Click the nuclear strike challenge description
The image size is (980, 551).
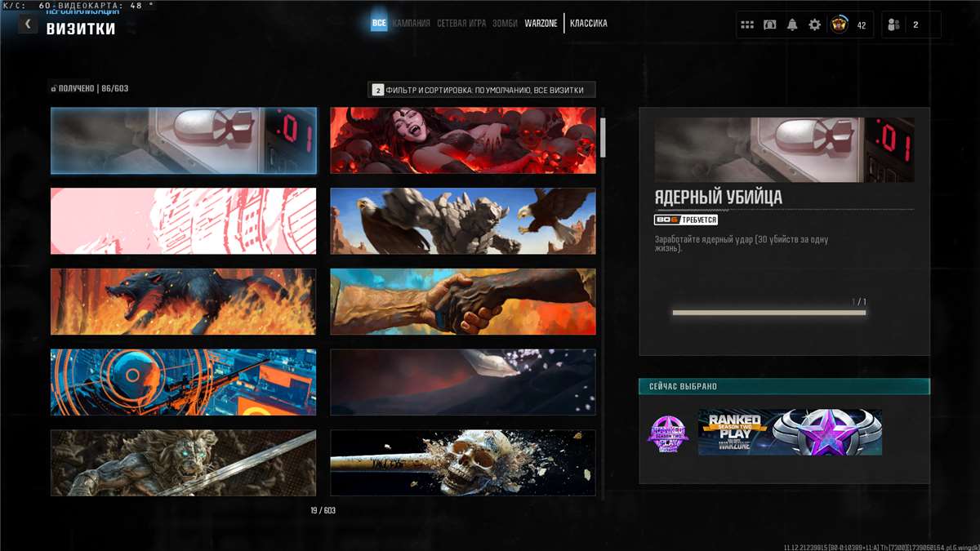pyautogui.click(x=742, y=243)
